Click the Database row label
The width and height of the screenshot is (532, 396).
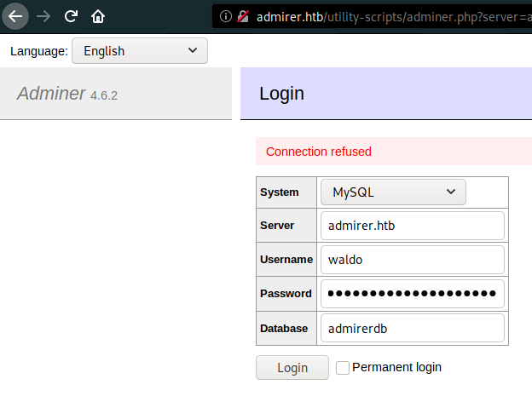(x=284, y=328)
